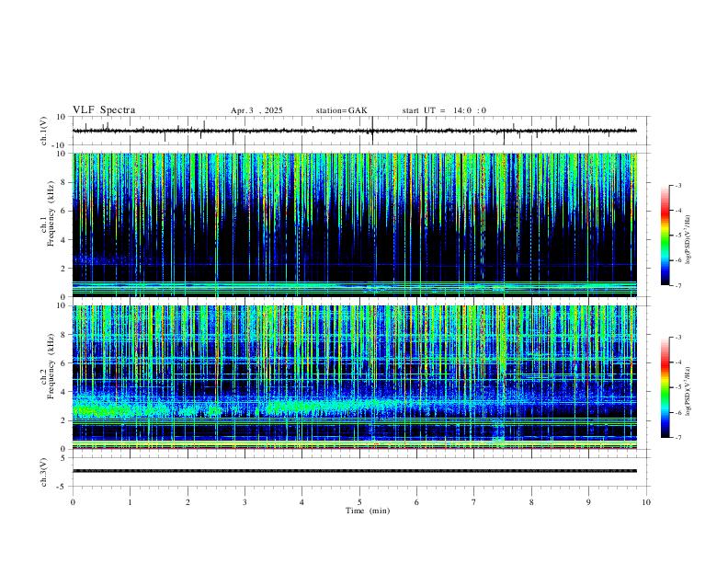The image size is (728, 563).
Task: Click the "Time (min)" x-axis label
Action: 368,511
